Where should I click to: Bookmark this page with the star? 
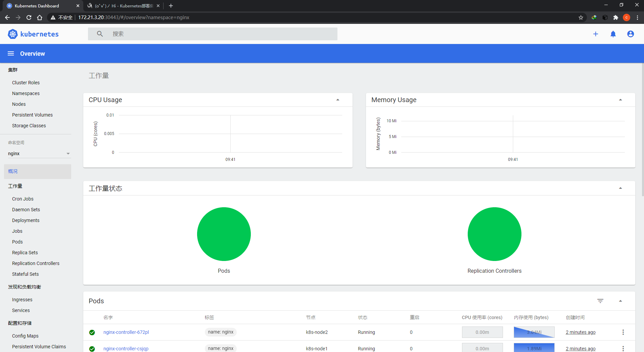(581, 17)
